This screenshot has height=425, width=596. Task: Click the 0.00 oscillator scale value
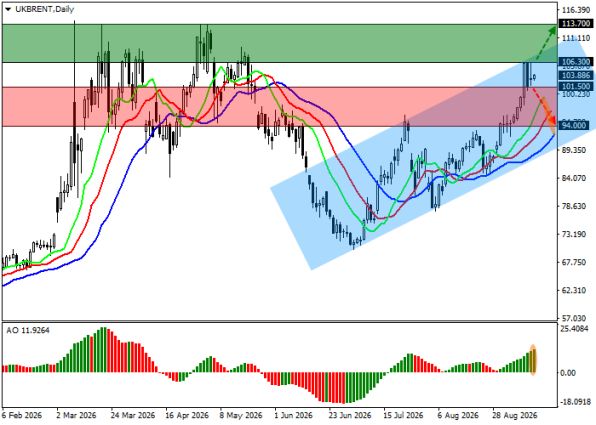(568, 373)
